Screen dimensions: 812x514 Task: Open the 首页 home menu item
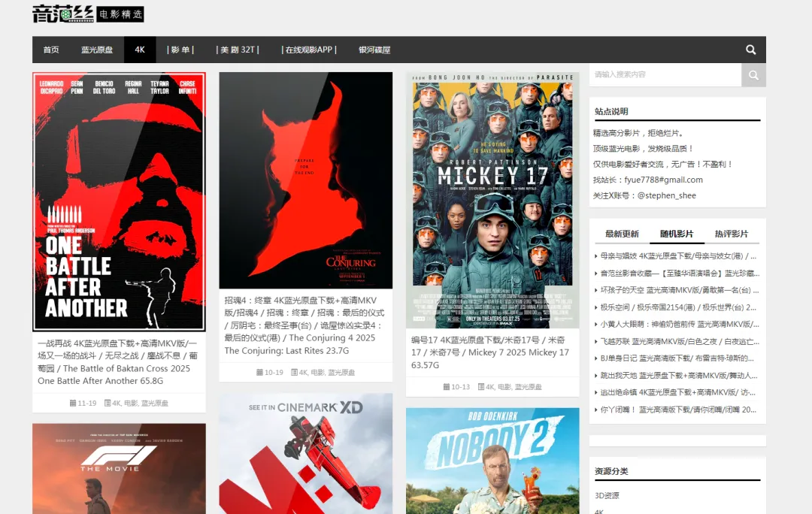51,50
